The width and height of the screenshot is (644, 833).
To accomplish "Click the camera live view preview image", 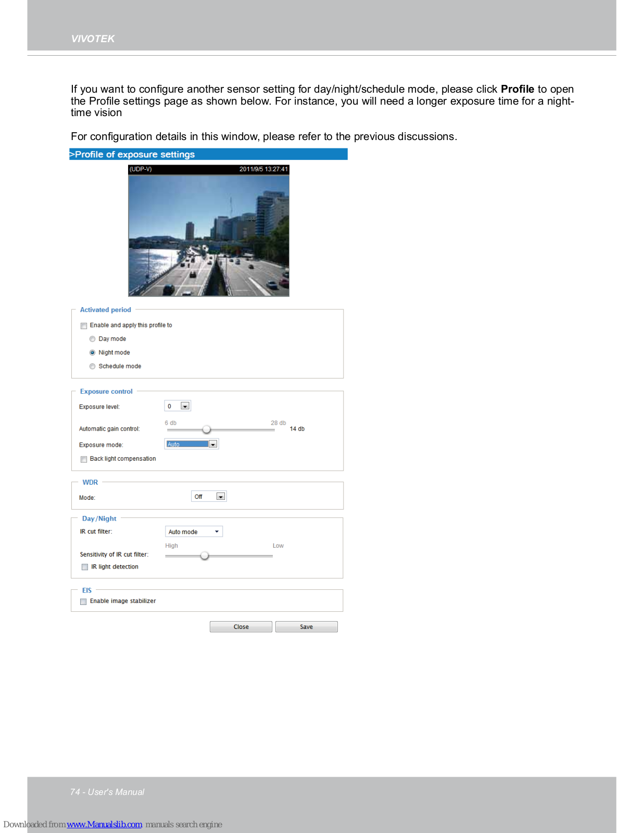I will pyautogui.click(x=209, y=235).
